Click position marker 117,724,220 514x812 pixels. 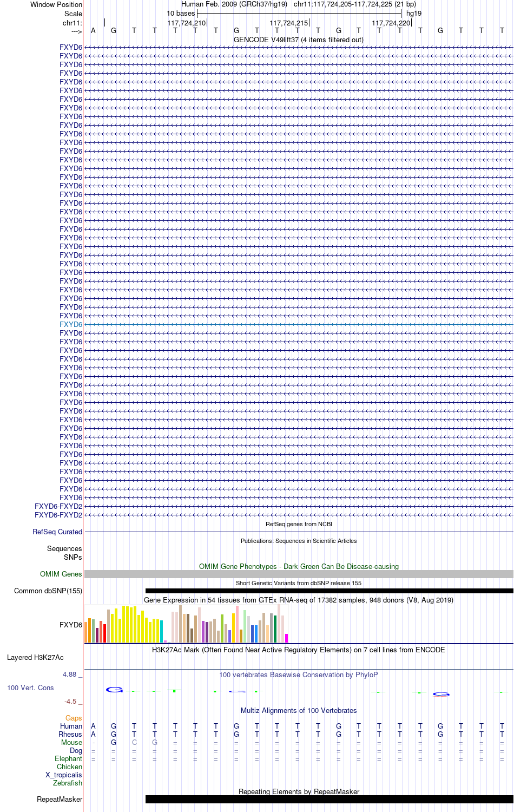[391, 23]
